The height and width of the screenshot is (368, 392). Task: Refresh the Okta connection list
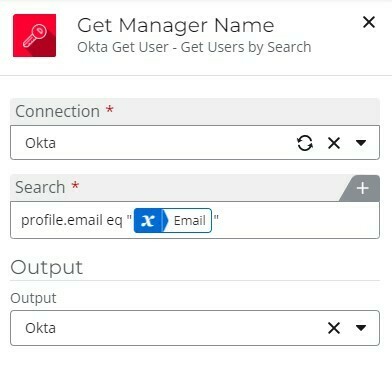pos(305,143)
